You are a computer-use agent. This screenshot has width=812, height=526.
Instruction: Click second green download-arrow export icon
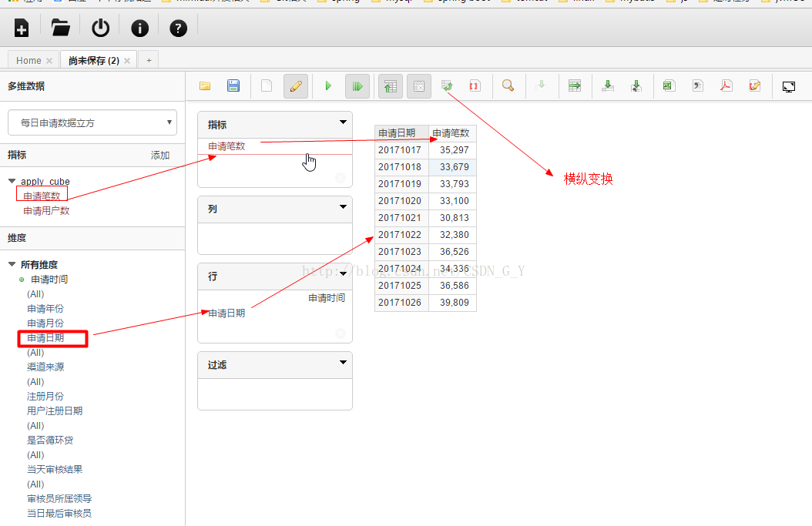click(x=636, y=86)
